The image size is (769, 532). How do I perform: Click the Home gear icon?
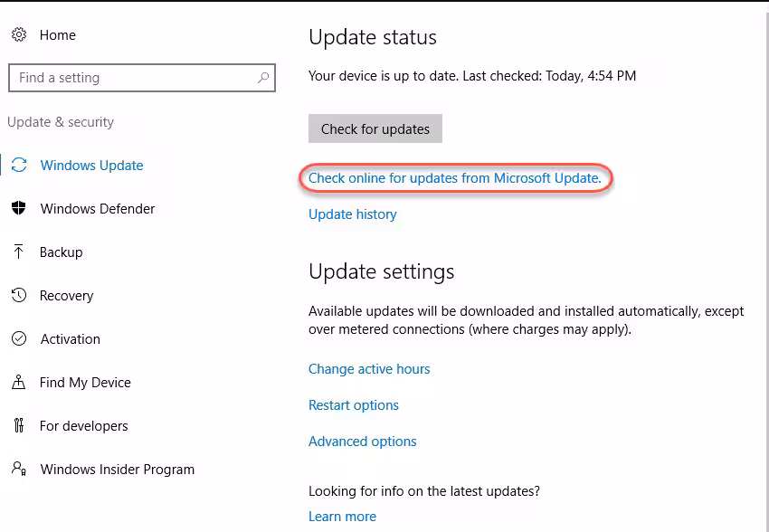19,35
